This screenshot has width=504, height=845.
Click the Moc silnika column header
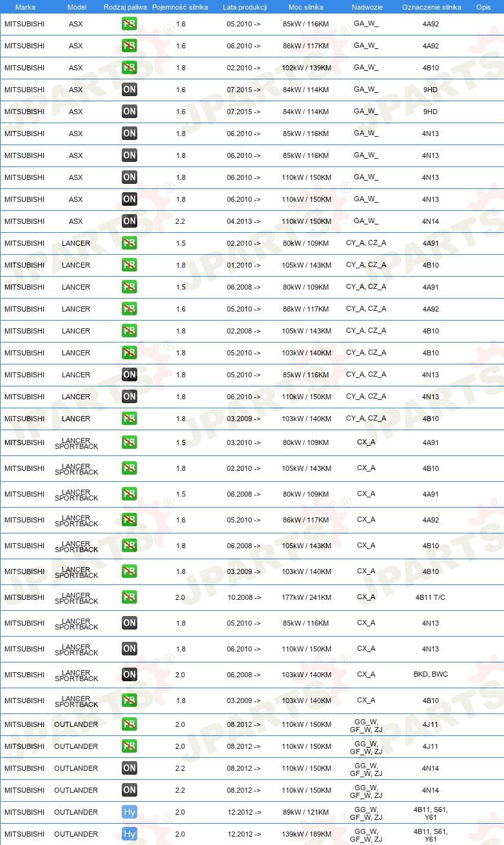pyautogui.click(x=306, y=7)
